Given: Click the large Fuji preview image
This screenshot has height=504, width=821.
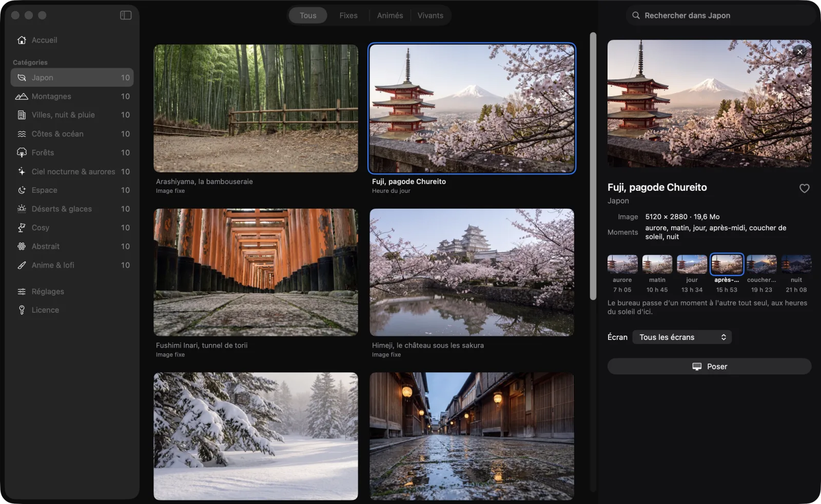Looking at the screenshot, I should (709, 104).
